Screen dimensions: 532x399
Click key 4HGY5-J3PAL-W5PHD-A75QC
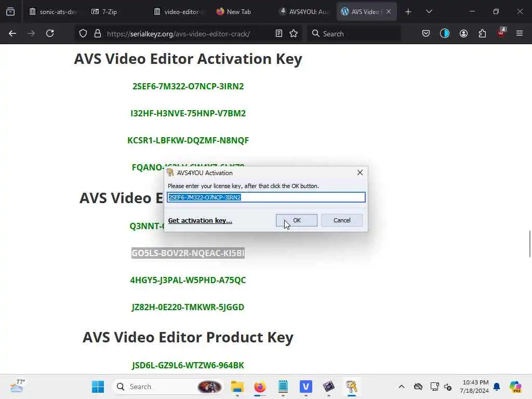(x=188, y=280)
